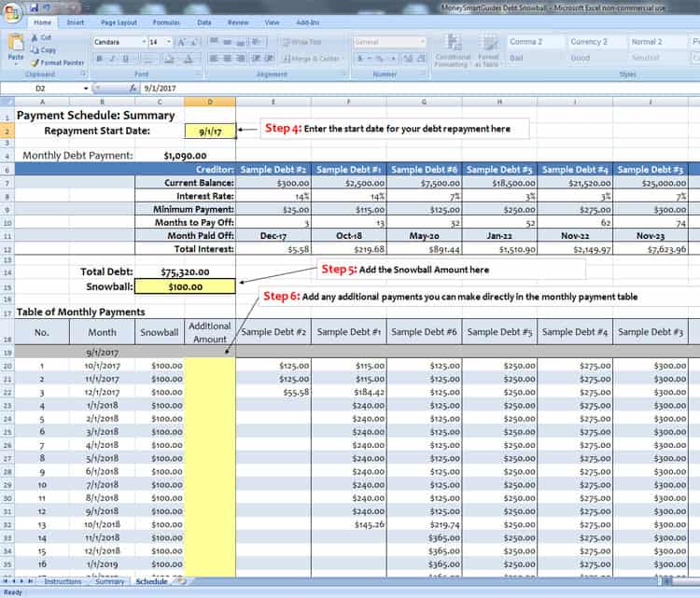Click the insert function fx button
This screenshot has height=598, width=700.
pyautogui.click(x=133, y=89)
